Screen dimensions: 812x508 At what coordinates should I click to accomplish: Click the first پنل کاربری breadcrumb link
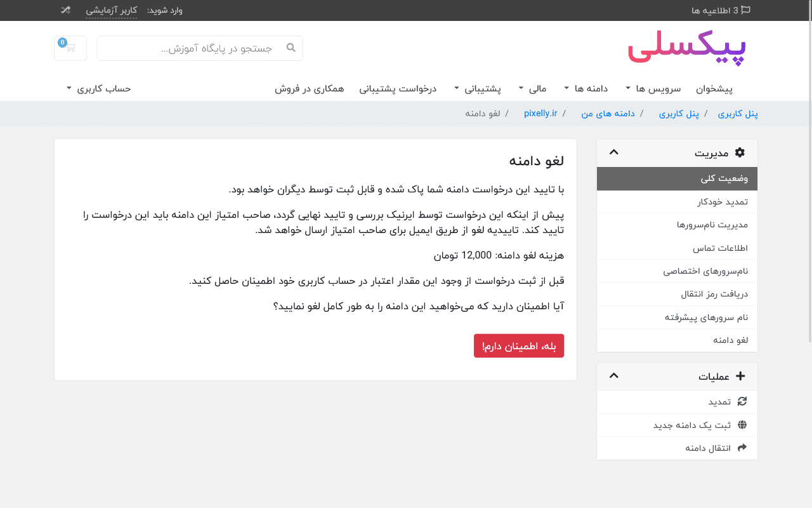click(x=738, y=114)
